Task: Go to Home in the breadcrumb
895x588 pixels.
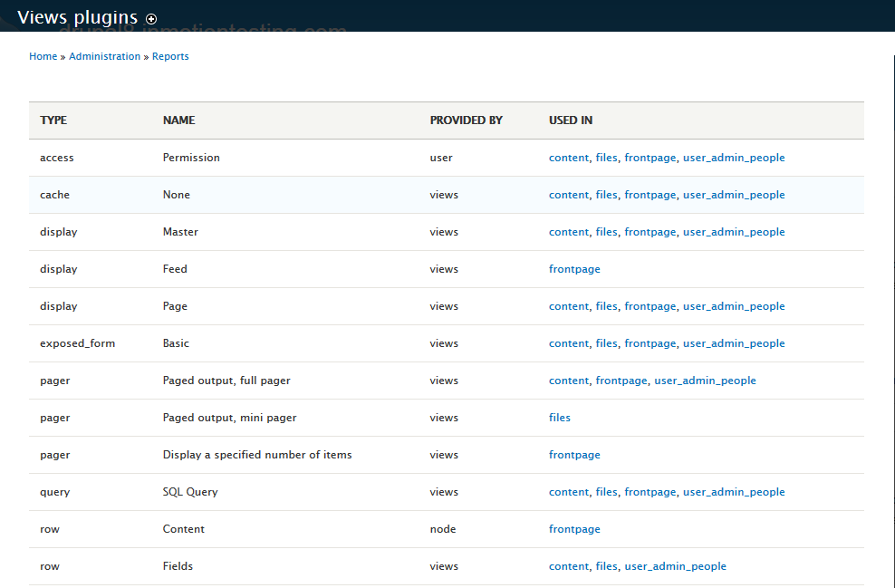Action: coord(43,56)
